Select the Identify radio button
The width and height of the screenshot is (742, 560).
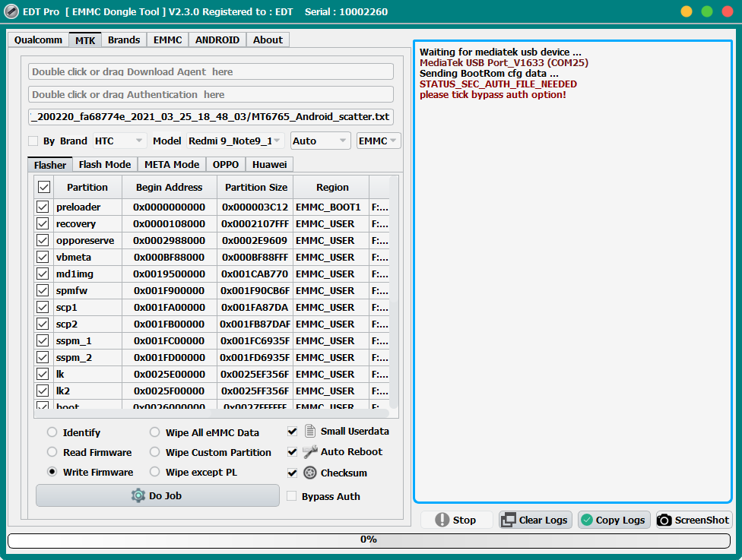point(51,432)
